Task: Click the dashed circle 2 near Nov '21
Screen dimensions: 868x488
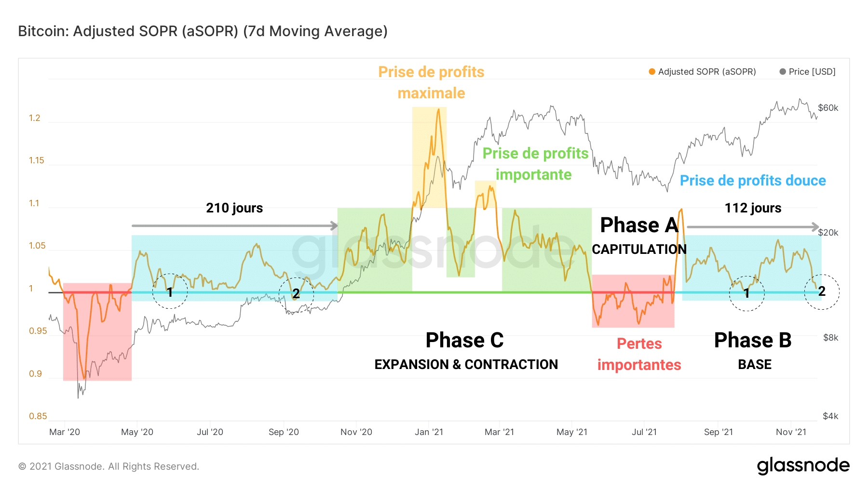Action: [822, 291]
